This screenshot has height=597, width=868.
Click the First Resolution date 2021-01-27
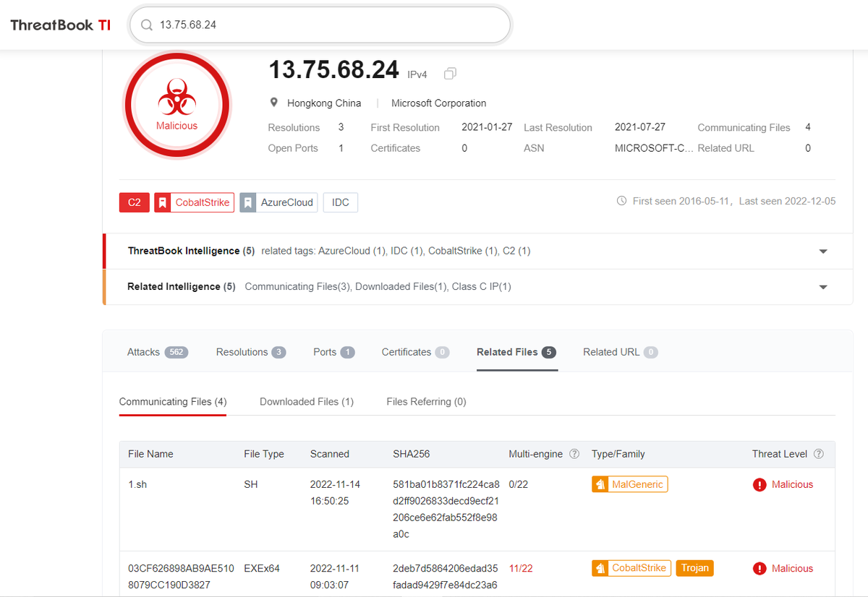487,127
